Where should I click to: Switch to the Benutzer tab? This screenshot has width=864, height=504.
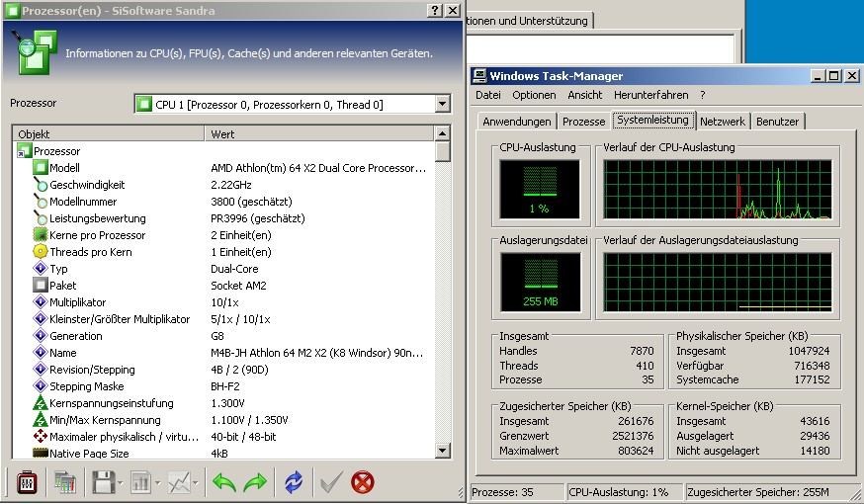pos(777,122)
